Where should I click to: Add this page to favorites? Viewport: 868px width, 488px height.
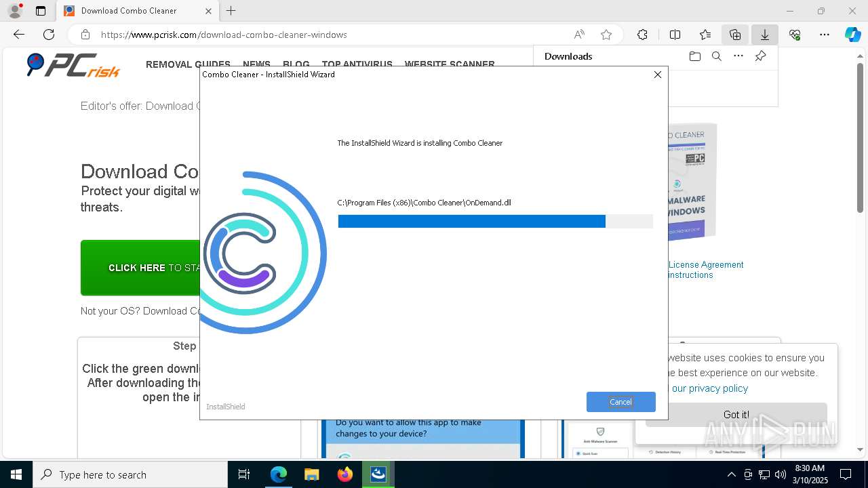click(x=606, y=35)
